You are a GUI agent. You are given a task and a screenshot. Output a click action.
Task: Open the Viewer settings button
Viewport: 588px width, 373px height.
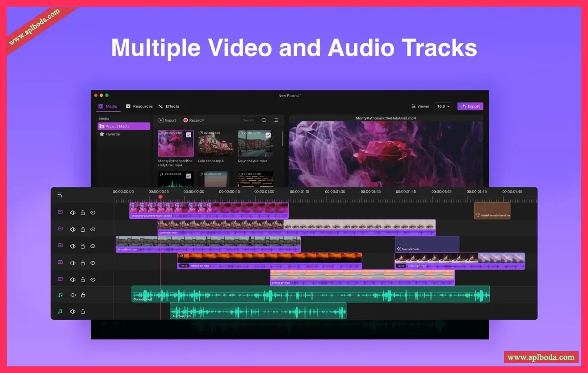coord(420,106)
